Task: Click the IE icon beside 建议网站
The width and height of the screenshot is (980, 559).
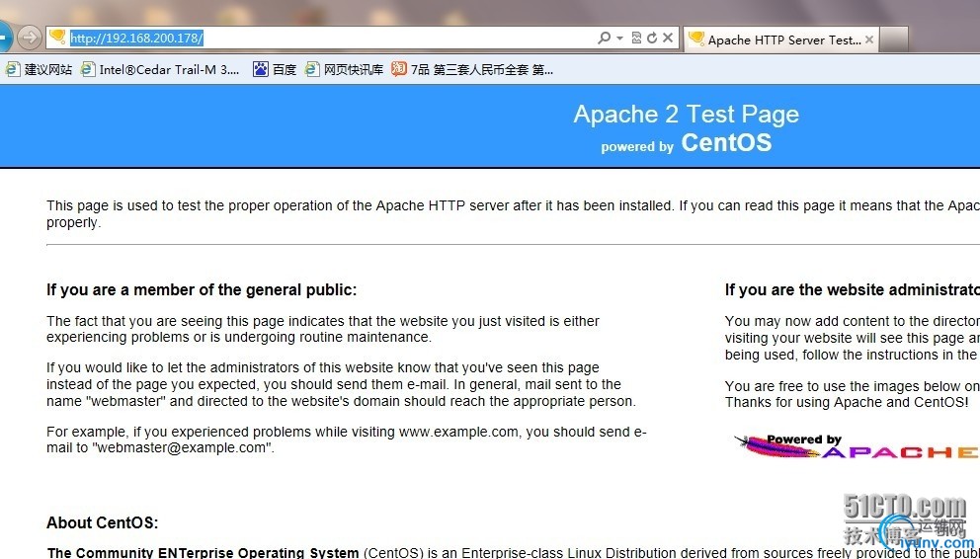Action: click(x=13, y=69)
